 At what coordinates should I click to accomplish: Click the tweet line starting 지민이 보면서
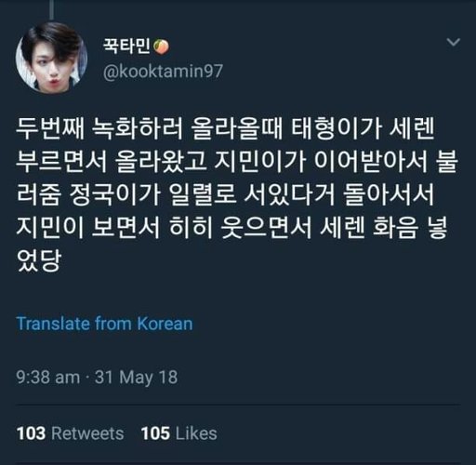click(x=231, y=227)
